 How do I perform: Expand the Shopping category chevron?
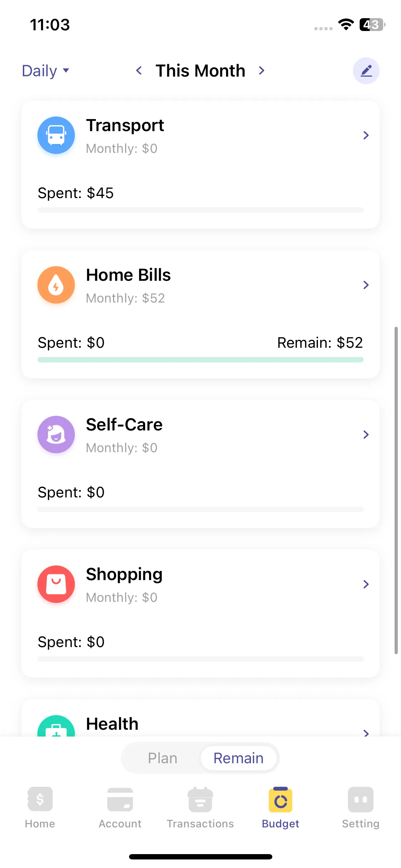click(x=366, y=584)
